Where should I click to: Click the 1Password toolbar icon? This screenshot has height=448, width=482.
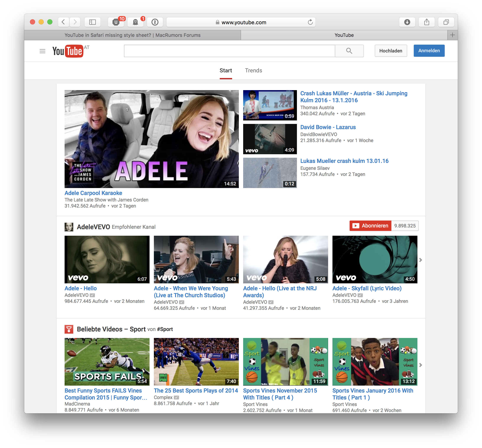coord(155,22)
